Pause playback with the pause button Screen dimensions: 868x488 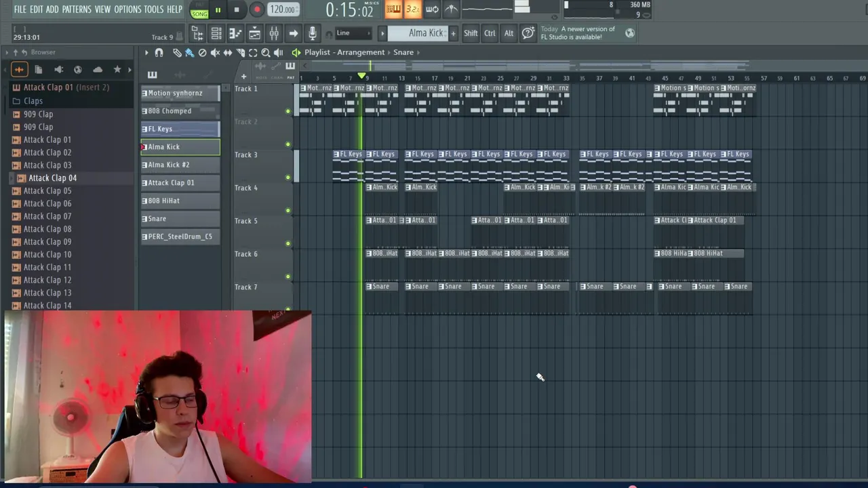pos(218,10)
